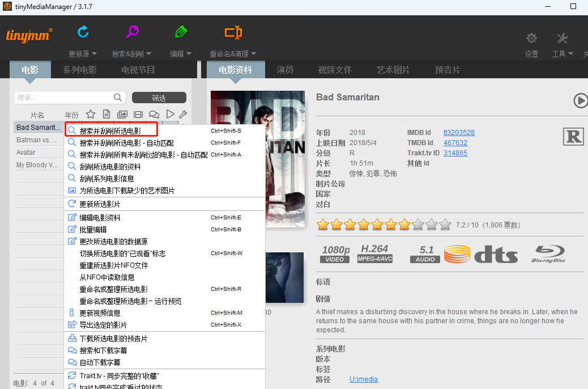Choose 更改所选电影的数据源
This screenshot has height=389, width=588.
[165, 242]
